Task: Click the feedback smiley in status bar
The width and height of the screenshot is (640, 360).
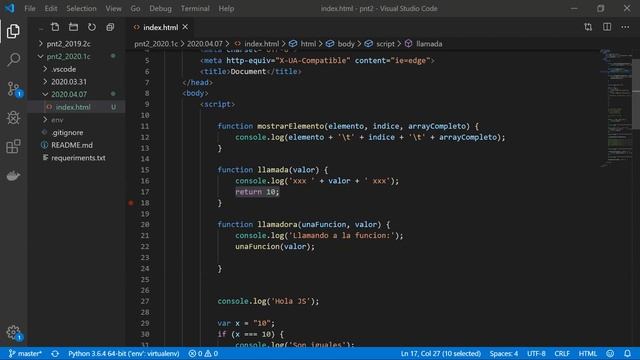Action: tap(610, 353)
